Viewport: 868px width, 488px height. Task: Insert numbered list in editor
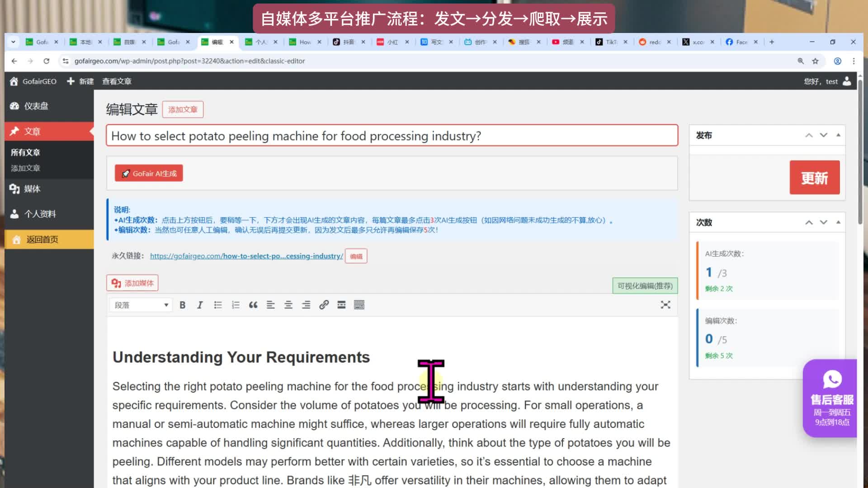[x=236, y=305]
